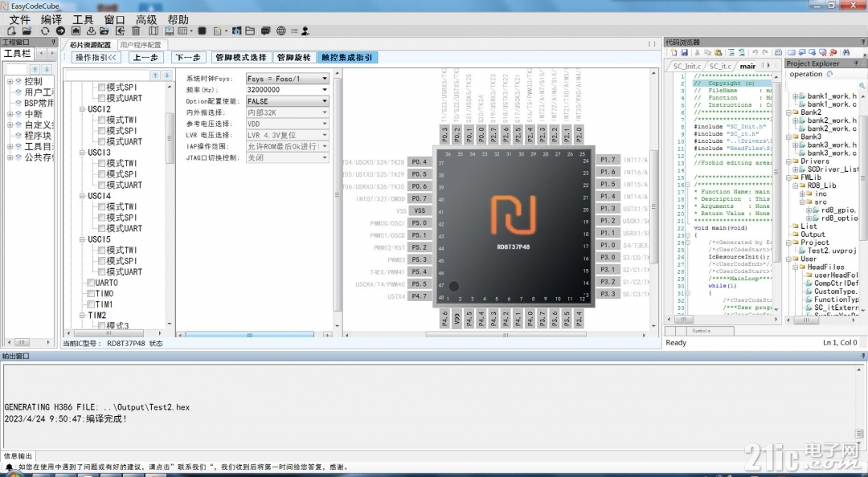Click the download-to-tray toolbar icon

click(91, 31)
